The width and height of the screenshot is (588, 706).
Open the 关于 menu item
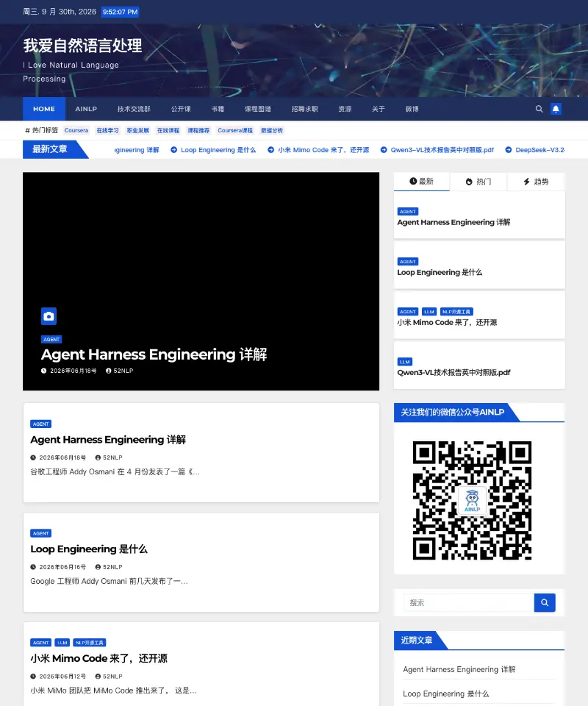pos(379,109)
